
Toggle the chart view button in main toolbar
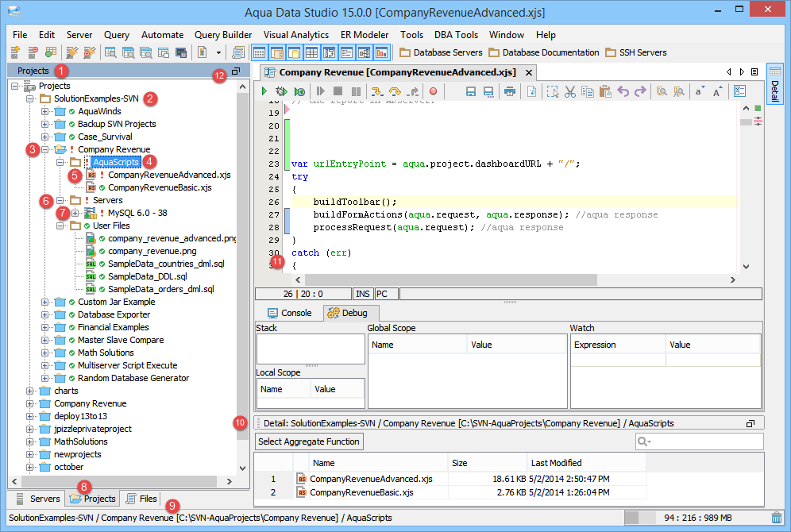point(381,53)
